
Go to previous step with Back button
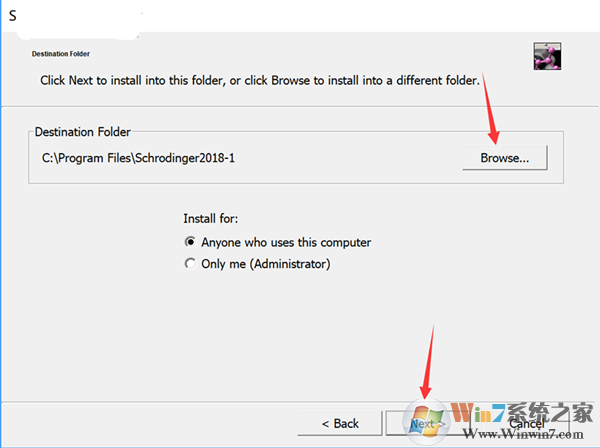tap(340, 424)
